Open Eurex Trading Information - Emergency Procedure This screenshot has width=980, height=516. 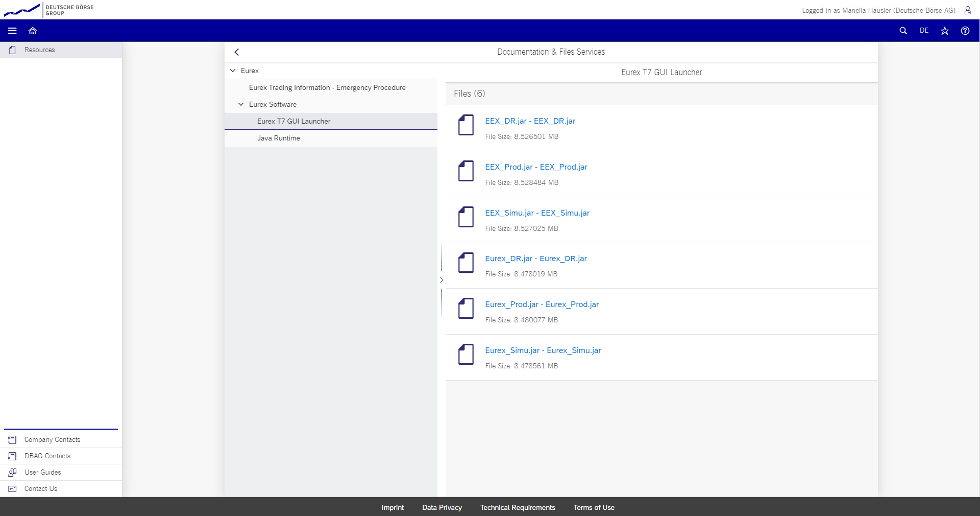[x=327, y=87]
